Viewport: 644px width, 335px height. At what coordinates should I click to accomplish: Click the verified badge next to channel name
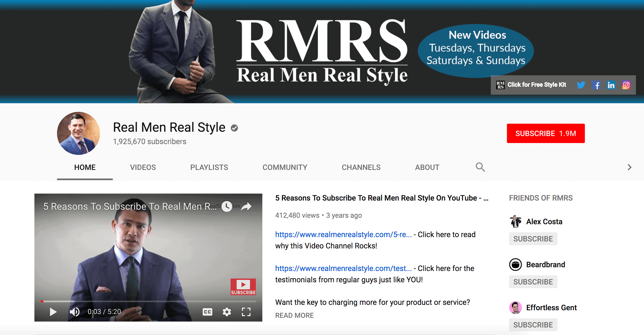pyautogui.click(x=234, y=128)
